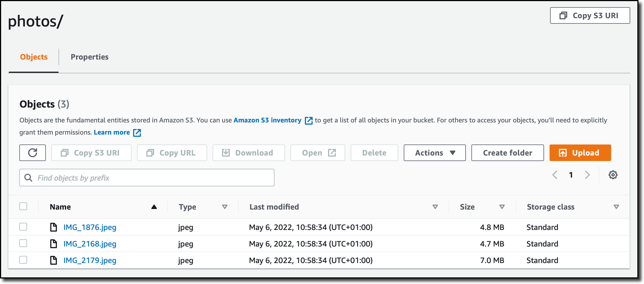The height and width of the screenshot is (284, 644).
Task: Click the Open button
Action: [x=318, y=153]
